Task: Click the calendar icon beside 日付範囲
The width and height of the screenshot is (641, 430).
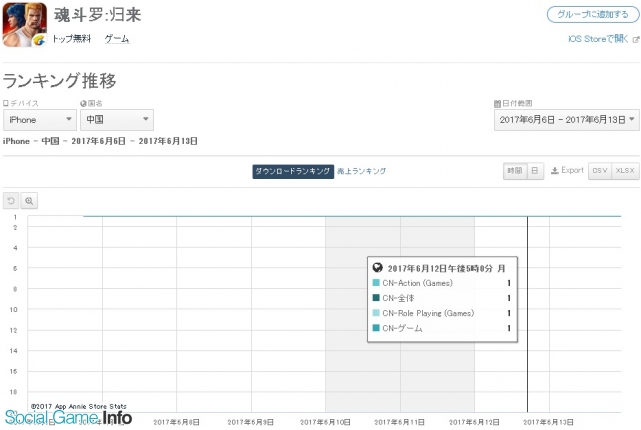Action: coord(498,103)
